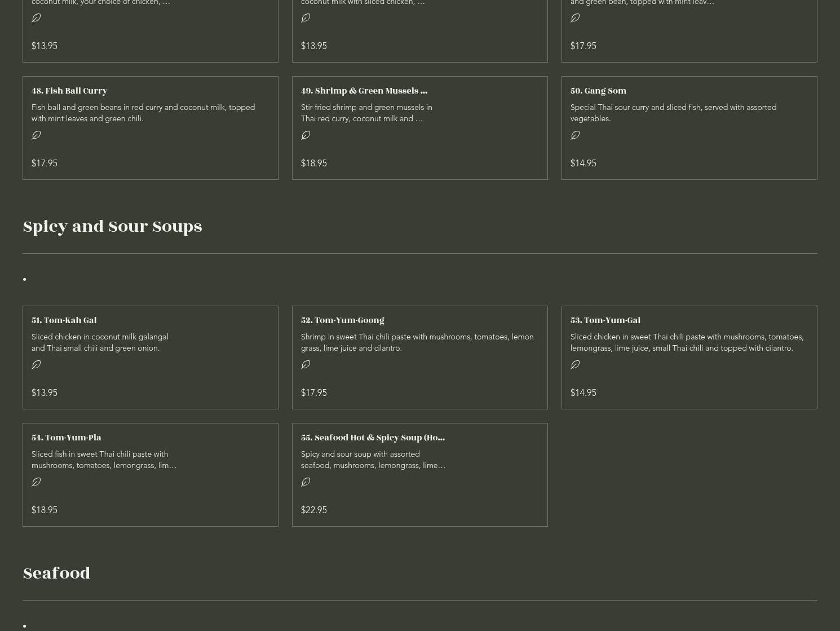Click the leaf icon under Fish Ball Curry

click(36, 135)
